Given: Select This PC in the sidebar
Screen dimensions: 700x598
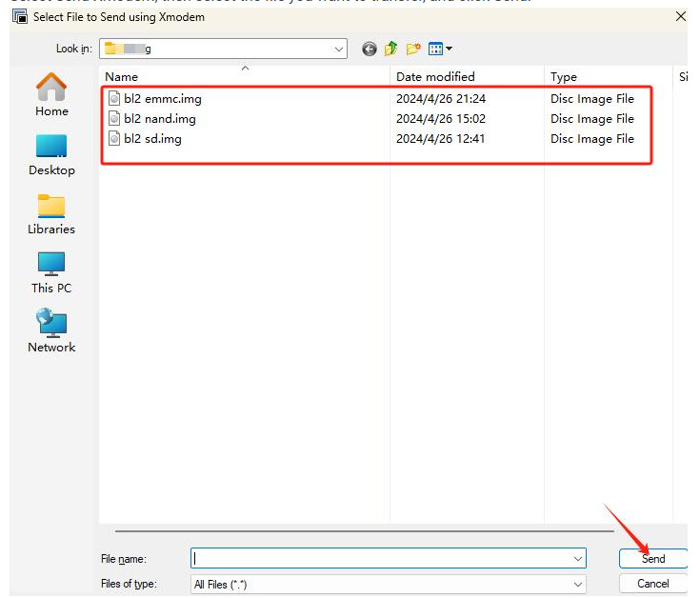Looking at the screenshot, I should (51, 272).
